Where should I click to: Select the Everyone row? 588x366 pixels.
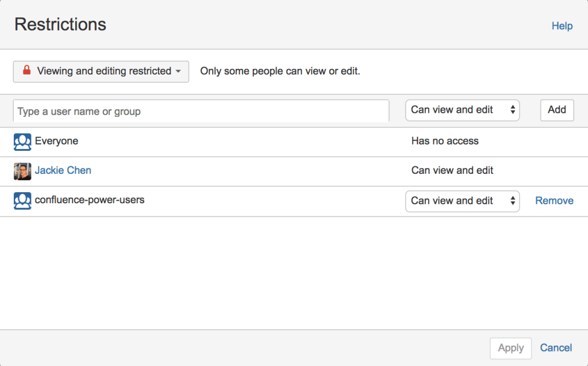(230, 141)
